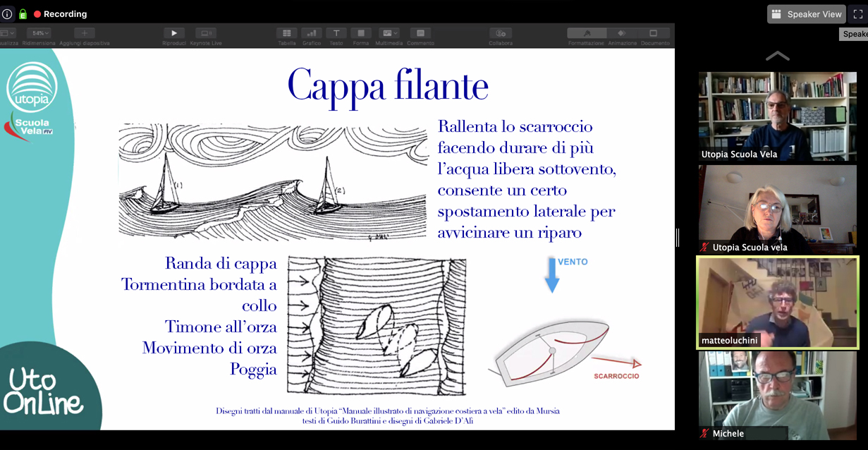Click the muted mic icon beside Utopia Scuola vela
Viewport: 868px width, 450px height.
click(704, 247)
